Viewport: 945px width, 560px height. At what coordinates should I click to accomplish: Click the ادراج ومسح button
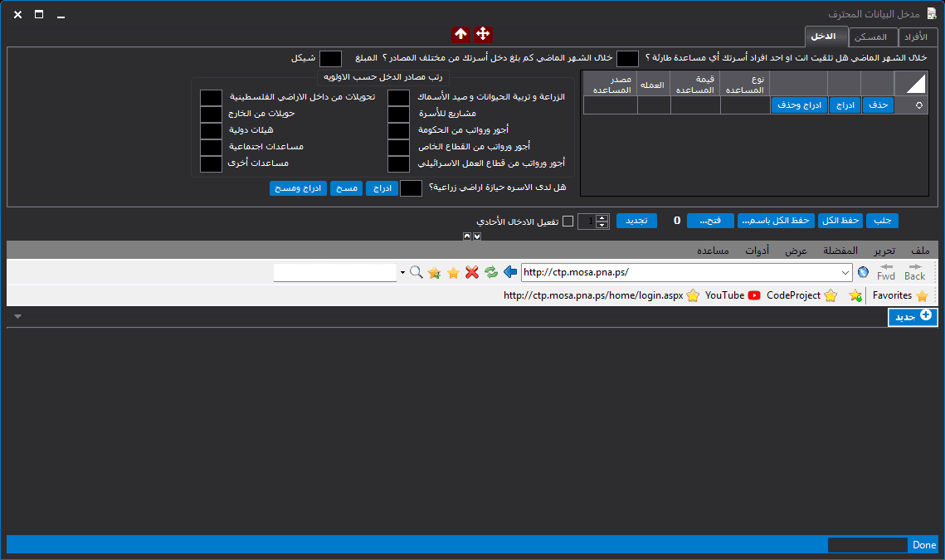pyautogui.click(x=298, y=188)
